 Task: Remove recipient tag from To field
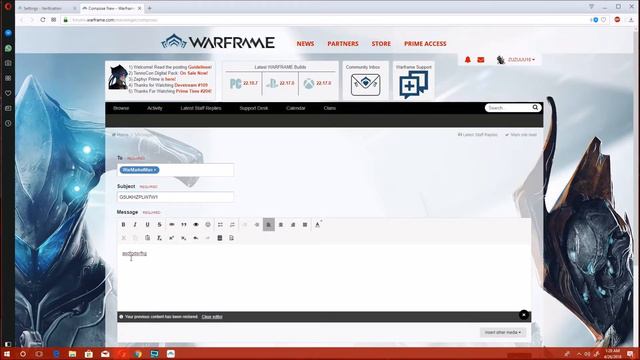[156, 170]
